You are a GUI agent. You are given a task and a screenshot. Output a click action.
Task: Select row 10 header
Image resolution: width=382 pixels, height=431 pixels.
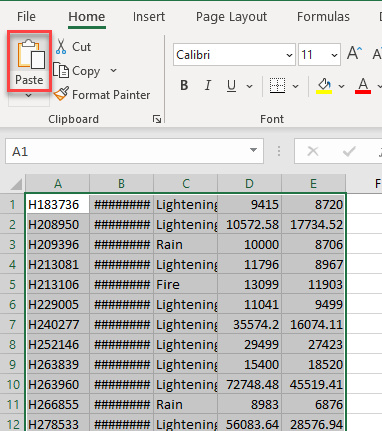[x=12, y=384]
